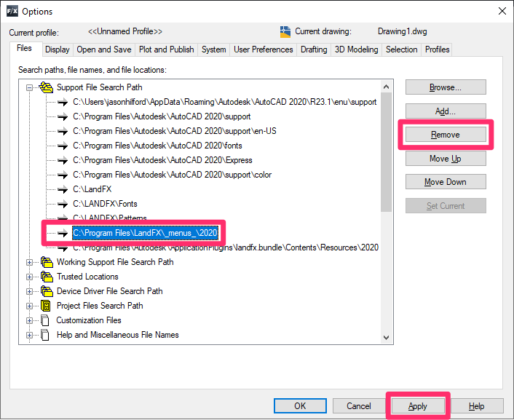This screenshot has width=514, height=420.
Task: Open the Profiles tab
Action: 437,49
